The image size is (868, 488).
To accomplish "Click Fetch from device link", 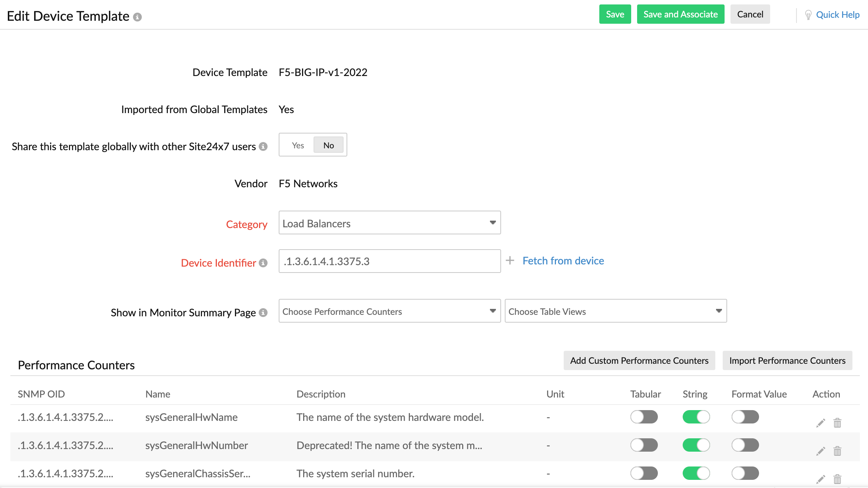I will click(x=563, y=261).
